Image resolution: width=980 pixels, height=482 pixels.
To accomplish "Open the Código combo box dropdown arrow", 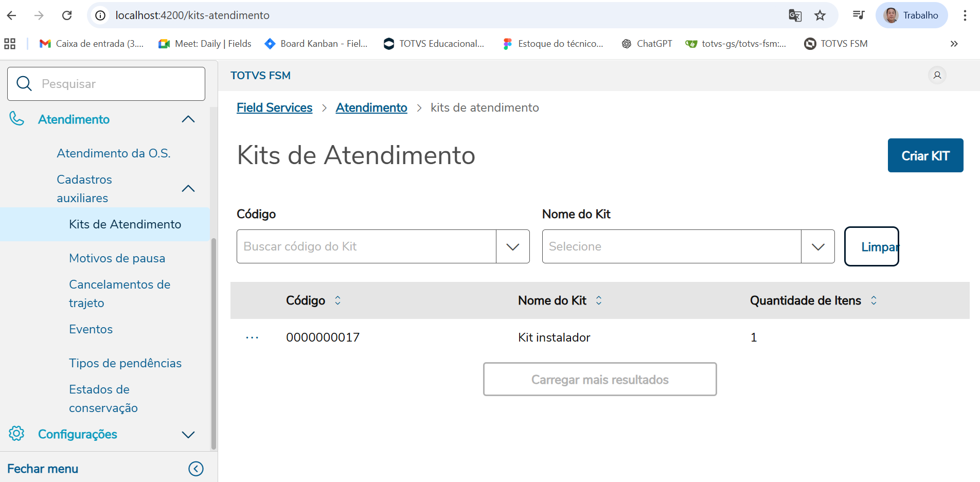I will click(x=512, y=247).
